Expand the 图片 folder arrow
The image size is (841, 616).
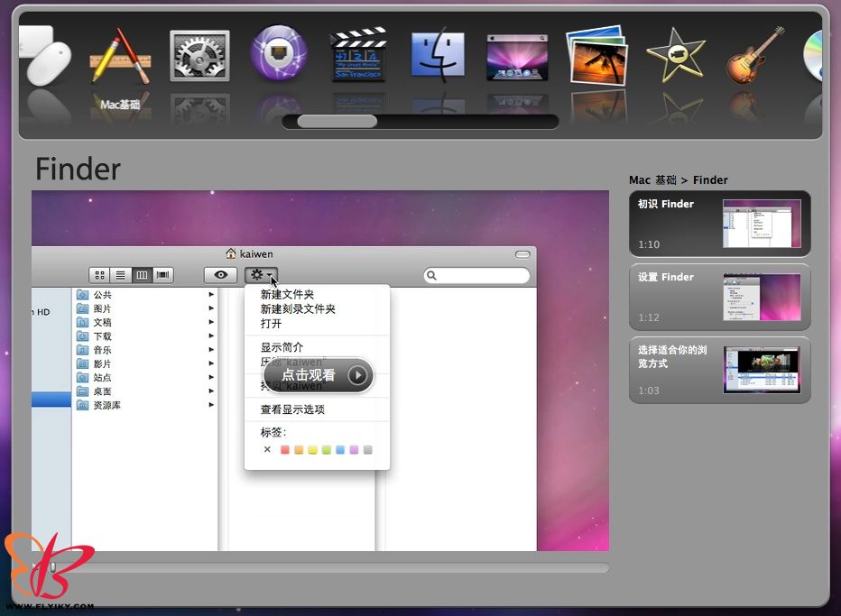click(211, 308)
